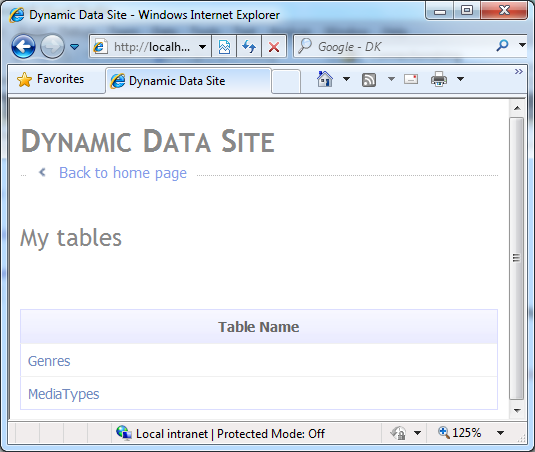Open the Print options dropdown arrow
The width and height of the screenshot is (535, 452).
(460, 79)
